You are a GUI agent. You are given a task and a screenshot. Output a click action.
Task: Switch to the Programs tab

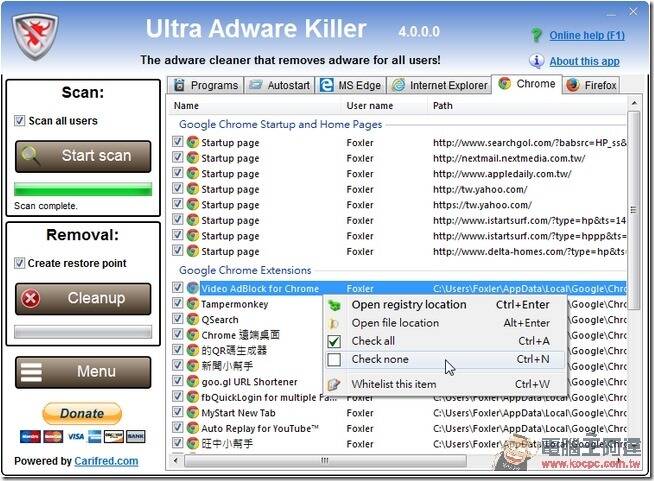pos(206,85)
